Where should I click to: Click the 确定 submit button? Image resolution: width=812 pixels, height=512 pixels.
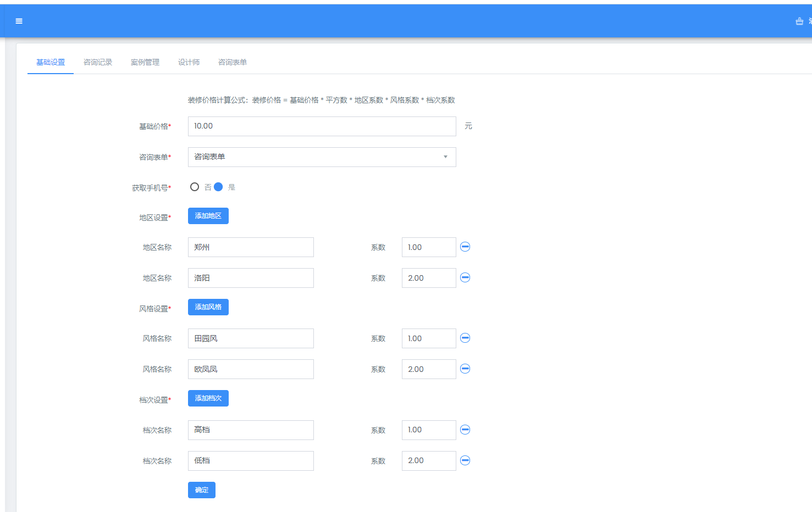click(x=201, y=490)
